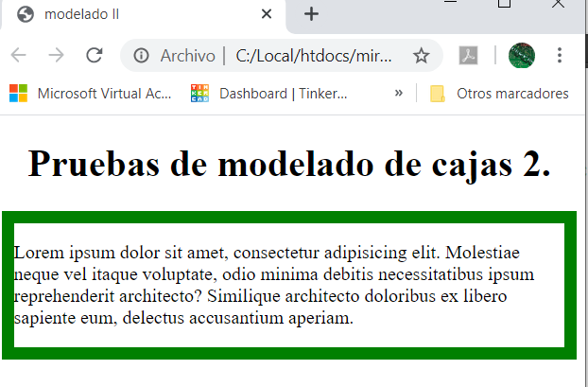This screenshot has height=387, width=588.
Task: Click the forward navigation arrow
Action: [x=57, y=56]
